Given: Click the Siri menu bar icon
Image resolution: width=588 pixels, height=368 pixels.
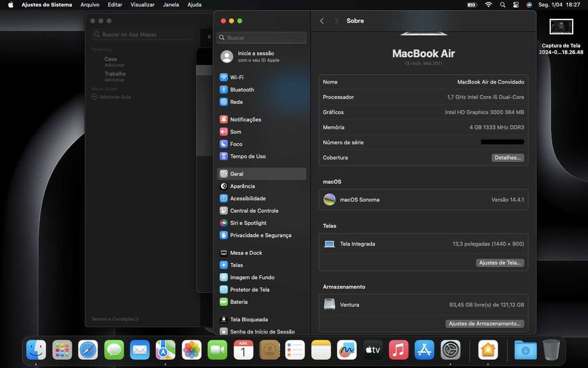Looking at the screenshot, I should pyautogui.click(x=529, y=5).
